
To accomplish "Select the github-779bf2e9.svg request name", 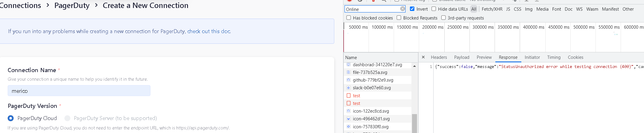I will (373, 80).
